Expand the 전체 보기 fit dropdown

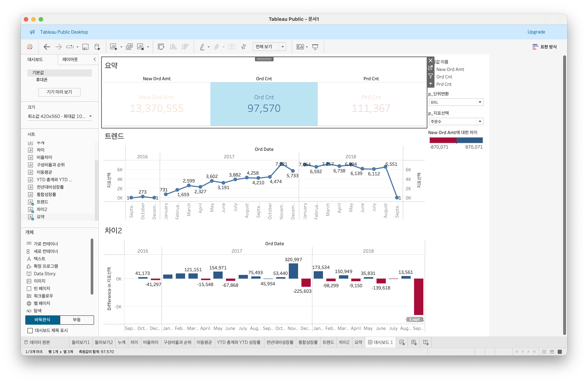282,47
